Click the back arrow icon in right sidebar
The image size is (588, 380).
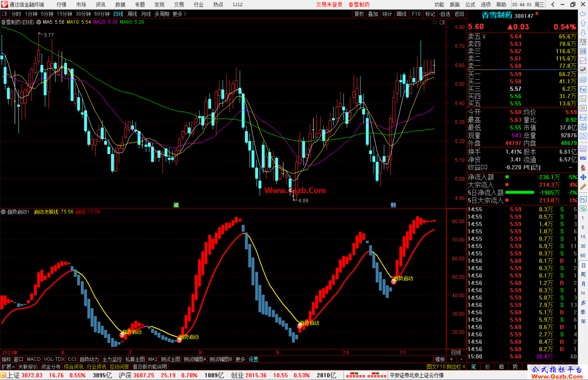pyautogui.click(x=583, y=14)
